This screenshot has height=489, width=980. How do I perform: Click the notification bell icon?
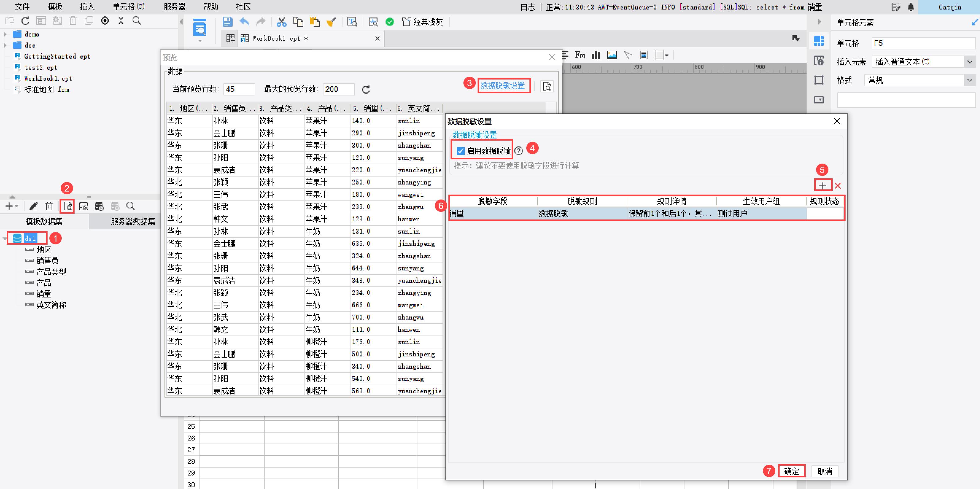(910, 7)
